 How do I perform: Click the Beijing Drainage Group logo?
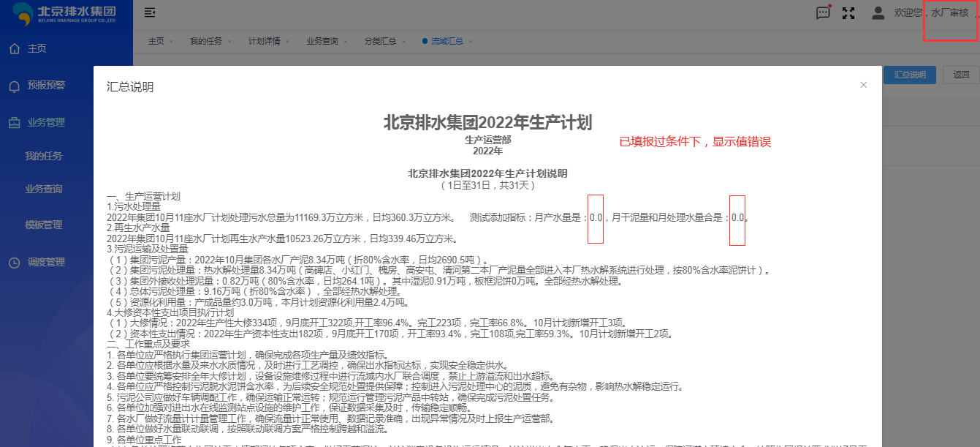tap(66, 15)
